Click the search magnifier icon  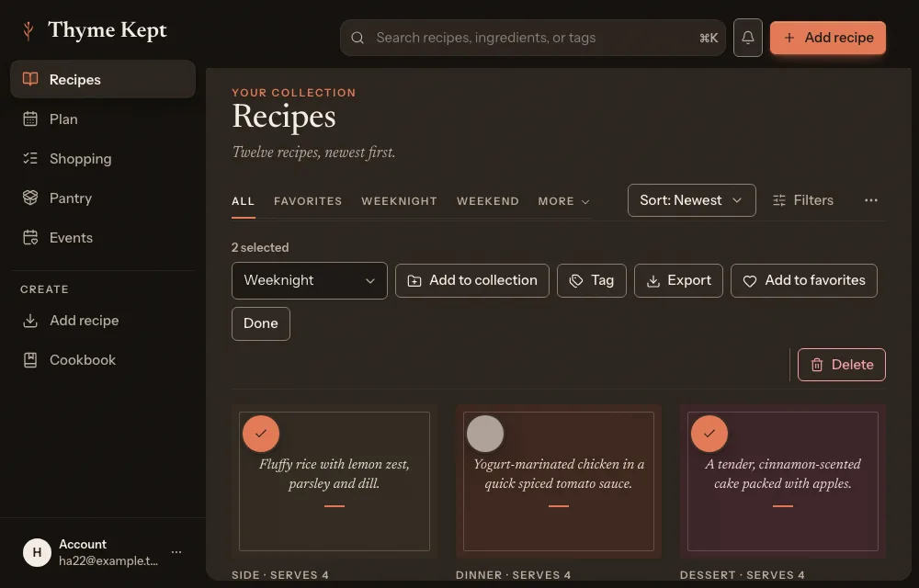click(x=357, y=38)
